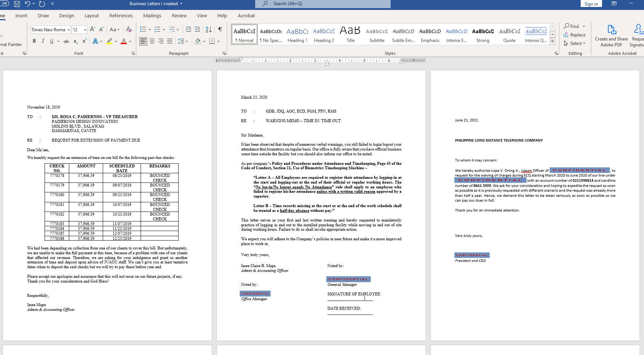
Task: Open the font size dropdown
Action: (x=85, y=30)
